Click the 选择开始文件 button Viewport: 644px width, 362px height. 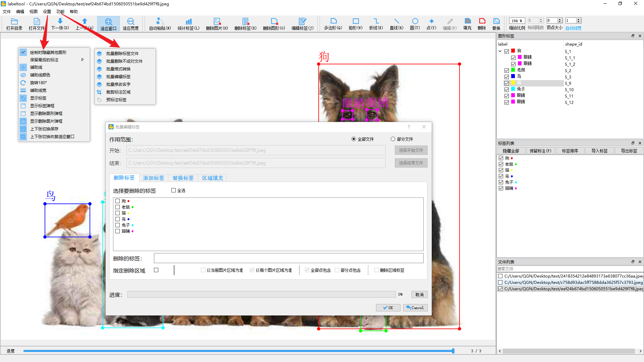click(411, 150)
